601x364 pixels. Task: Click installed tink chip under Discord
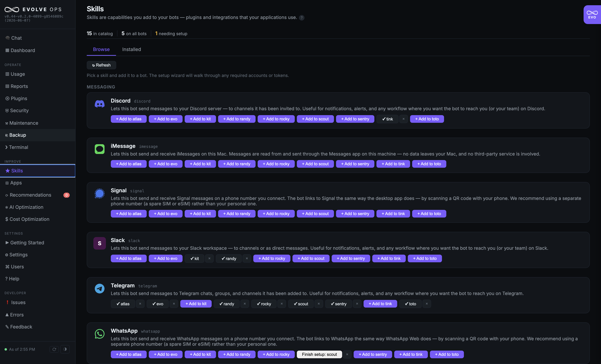387,119
